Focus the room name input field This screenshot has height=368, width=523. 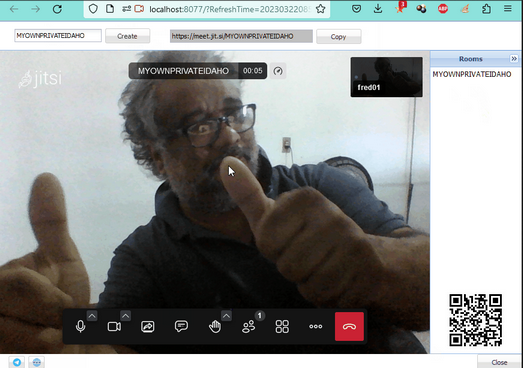pos(58,36)
